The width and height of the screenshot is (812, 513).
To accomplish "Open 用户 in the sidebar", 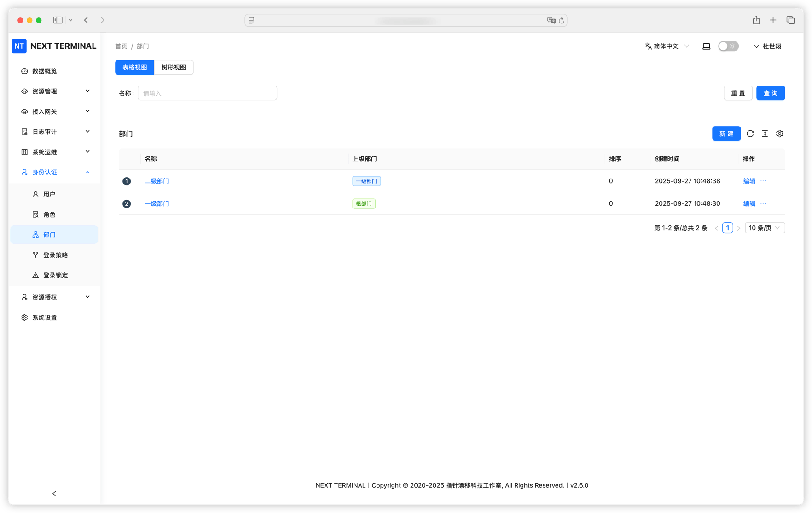I will click(49, 194).
